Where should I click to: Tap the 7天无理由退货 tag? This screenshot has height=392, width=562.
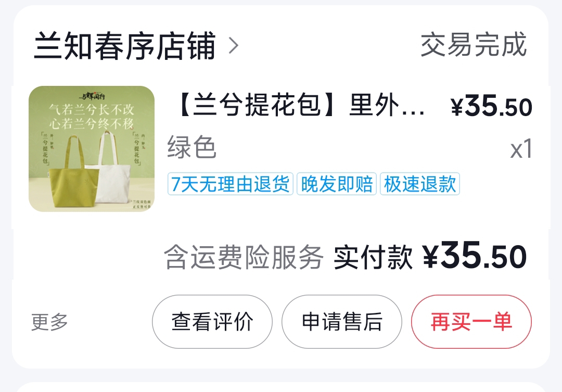coord(230,184)
